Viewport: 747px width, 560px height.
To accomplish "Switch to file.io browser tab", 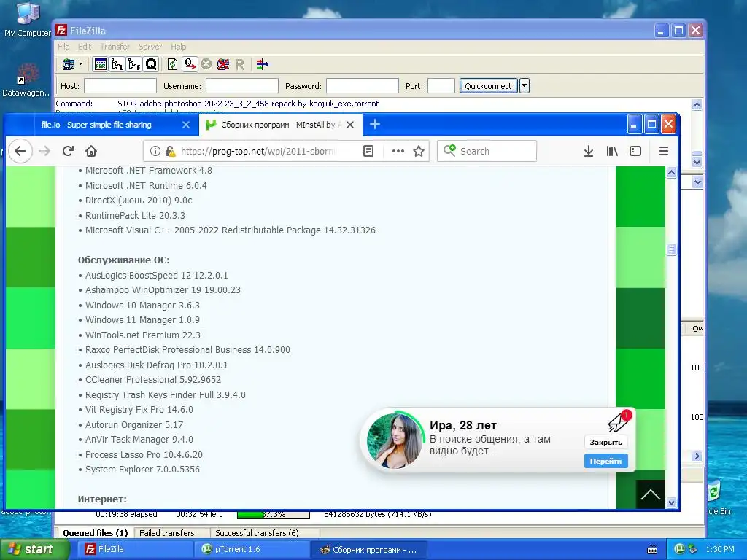I will tap(96, 125).
